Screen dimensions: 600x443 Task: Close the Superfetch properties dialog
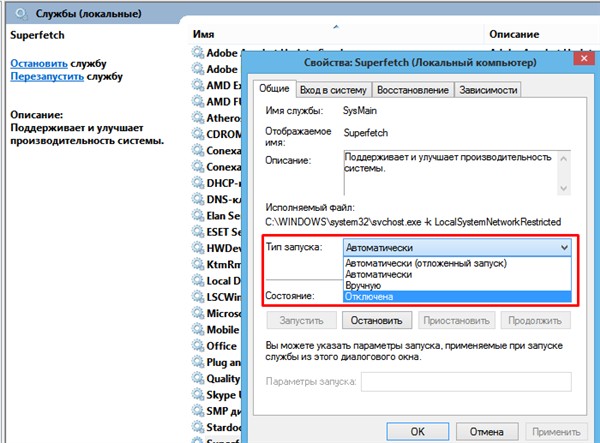click(584, 59)
